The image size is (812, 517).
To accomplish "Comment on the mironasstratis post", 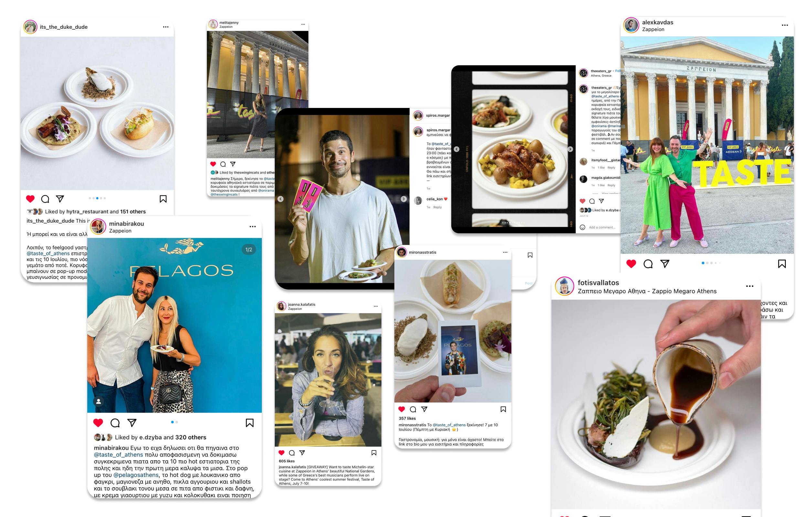I will tap(413, 409).
